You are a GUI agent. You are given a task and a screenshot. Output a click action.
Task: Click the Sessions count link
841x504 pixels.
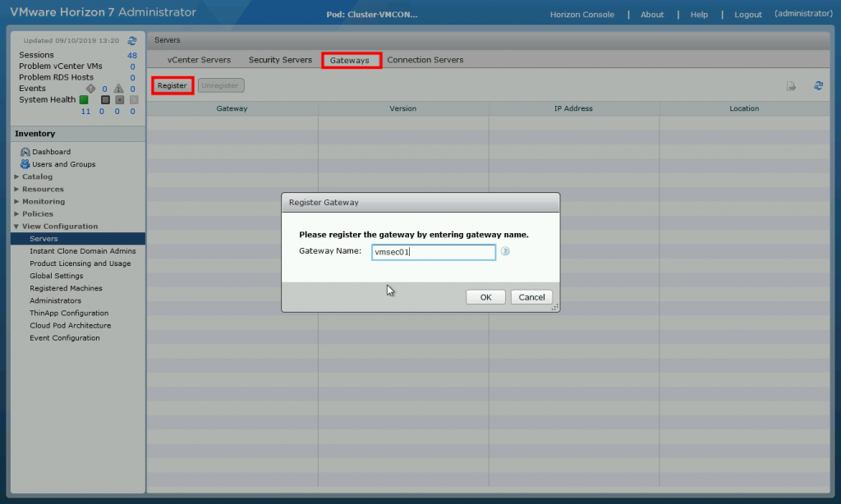[x=131, y=55]
